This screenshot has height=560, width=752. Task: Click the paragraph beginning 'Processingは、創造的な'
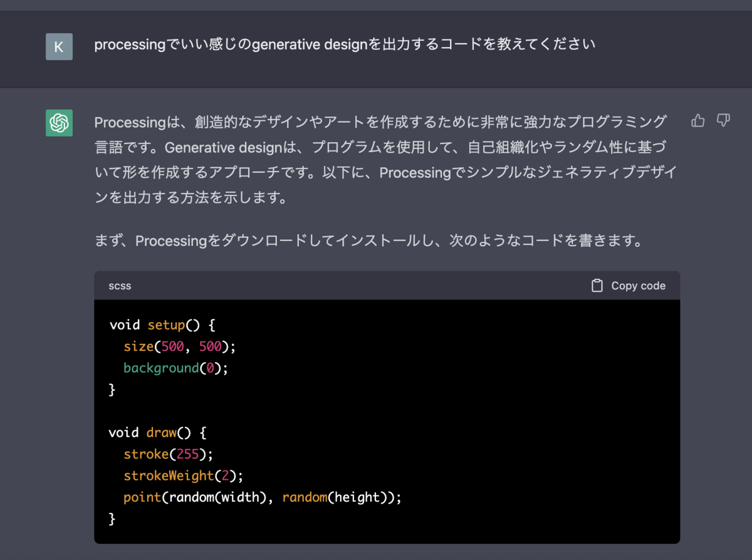tap(385, 160)
